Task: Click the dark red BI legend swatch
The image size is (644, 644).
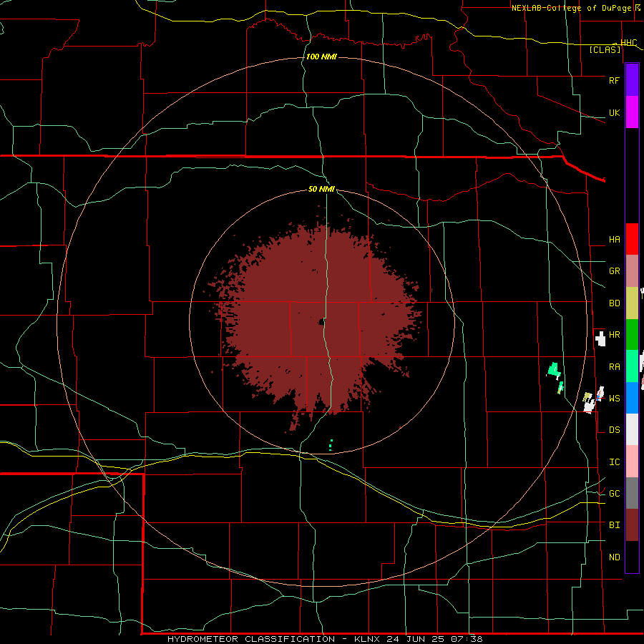Action: pos(632,525)
